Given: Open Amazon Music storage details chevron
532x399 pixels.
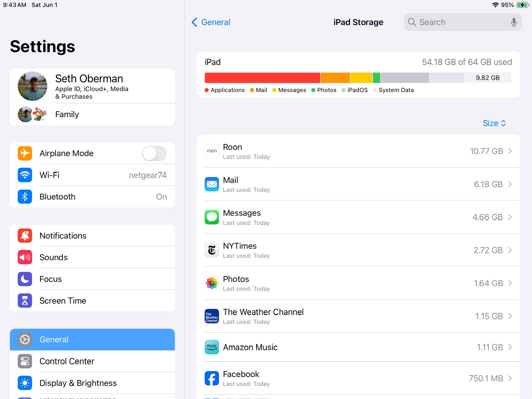Looking at the screenshot, I should pyautogui.click(x=510, y=347).
